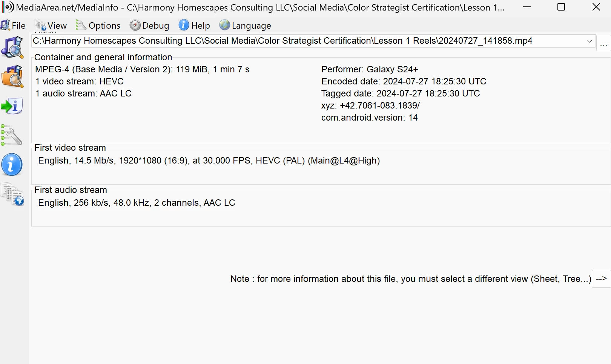The height and width of the screenshot is (364, 611).
Task: Click the open folder sidebar icon
Action: coord(12,76)
